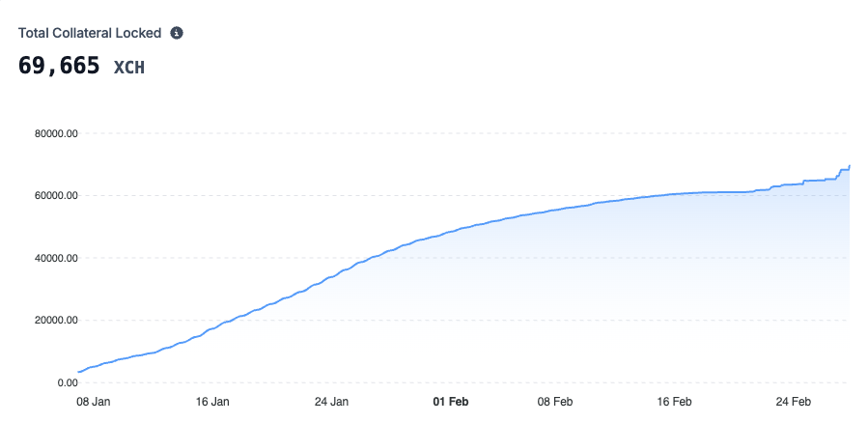Click the 60000.00 y-axis label
868x423 pixels.
[x=57, y=195]
